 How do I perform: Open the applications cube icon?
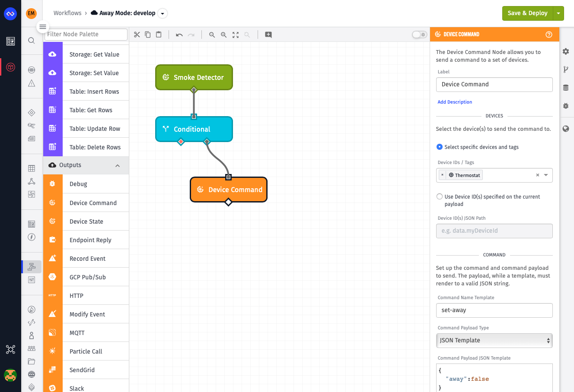11,67
